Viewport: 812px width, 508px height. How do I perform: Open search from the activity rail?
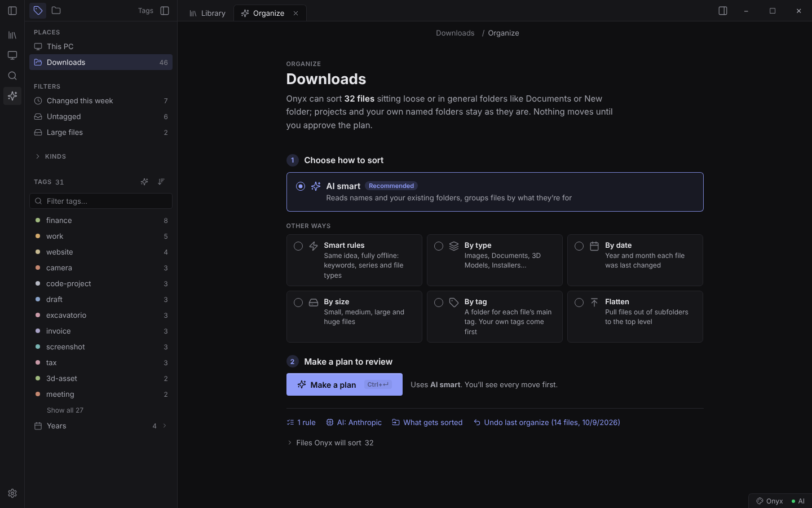click(x=12, y=76)
